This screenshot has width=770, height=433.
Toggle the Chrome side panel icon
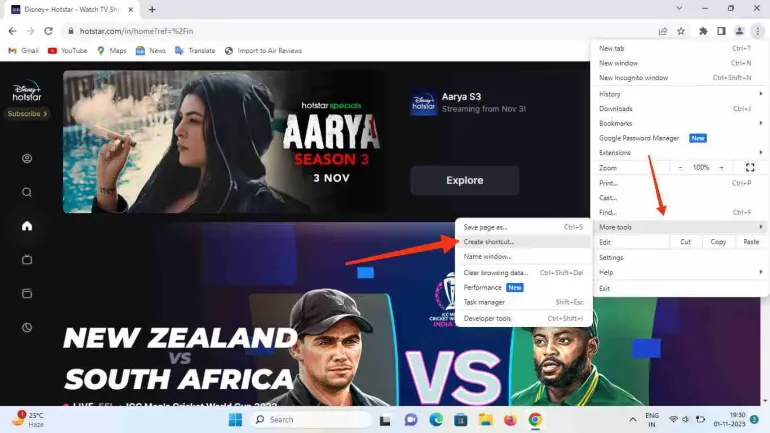pyautogui.click(x=721, y=31)
